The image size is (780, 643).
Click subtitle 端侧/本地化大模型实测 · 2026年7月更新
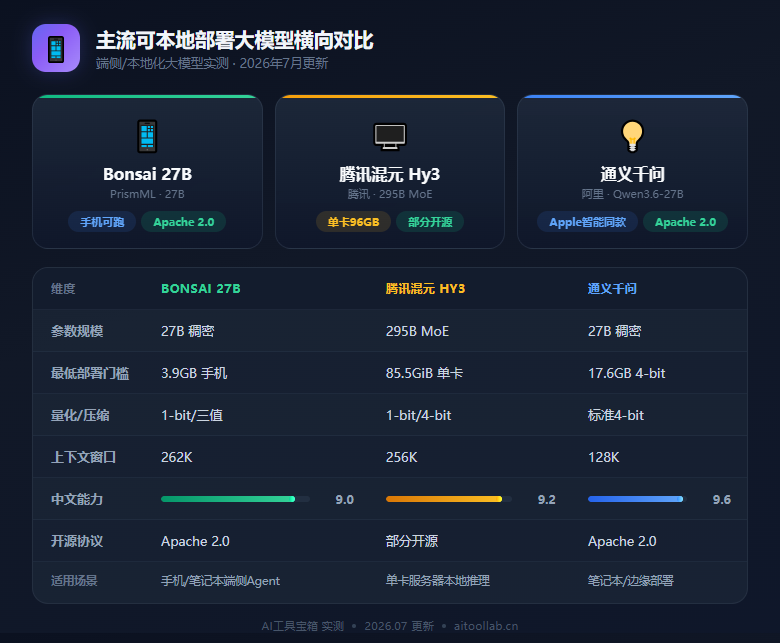pyautogui.click(x=212, y=63)
